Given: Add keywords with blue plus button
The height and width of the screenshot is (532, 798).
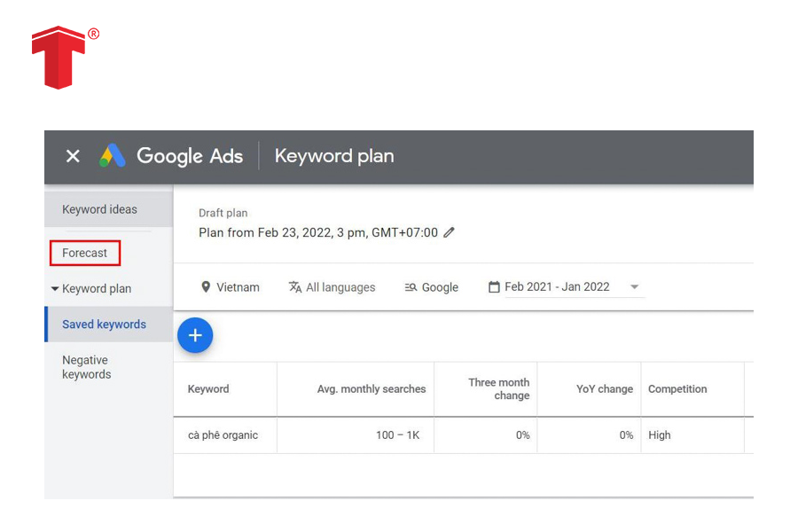Looking at the screenshot, I should pyautogui.click(x=195, y=335).
